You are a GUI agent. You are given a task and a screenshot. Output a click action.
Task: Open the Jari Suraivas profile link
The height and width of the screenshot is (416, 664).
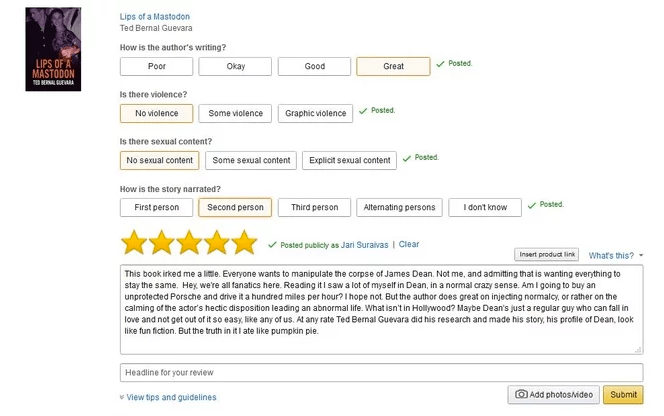[x=365, y=245]
